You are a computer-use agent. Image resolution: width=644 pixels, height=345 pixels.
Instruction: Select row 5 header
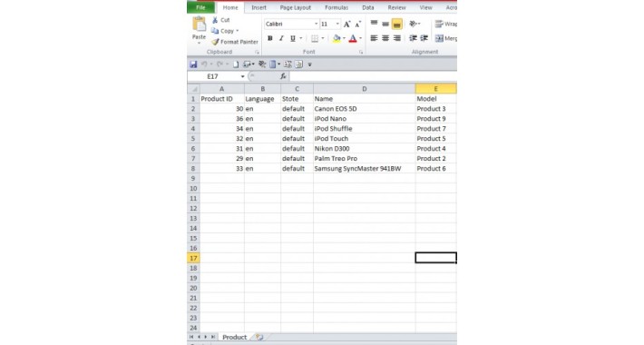193,139
